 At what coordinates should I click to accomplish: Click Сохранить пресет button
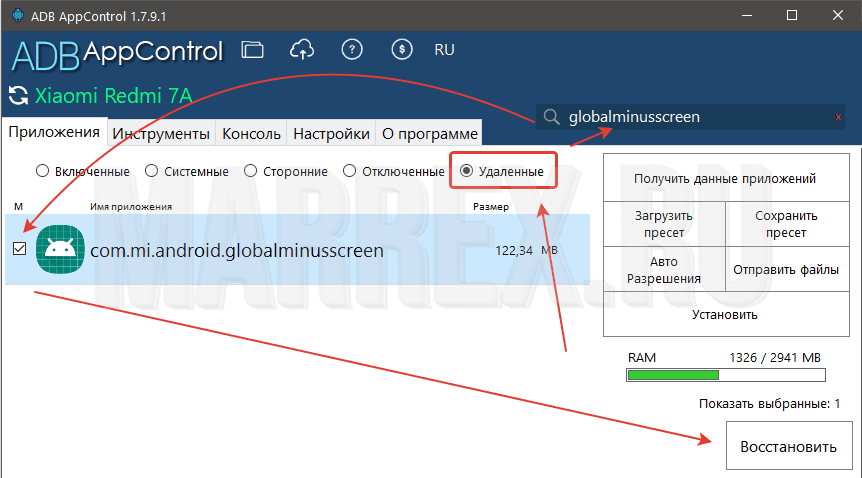(787, 224)
